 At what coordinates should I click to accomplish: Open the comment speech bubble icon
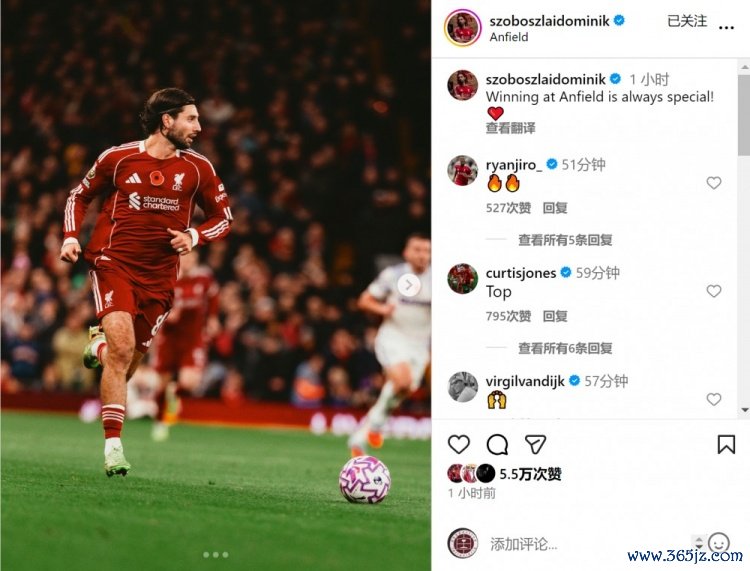(x=497, y=444)
